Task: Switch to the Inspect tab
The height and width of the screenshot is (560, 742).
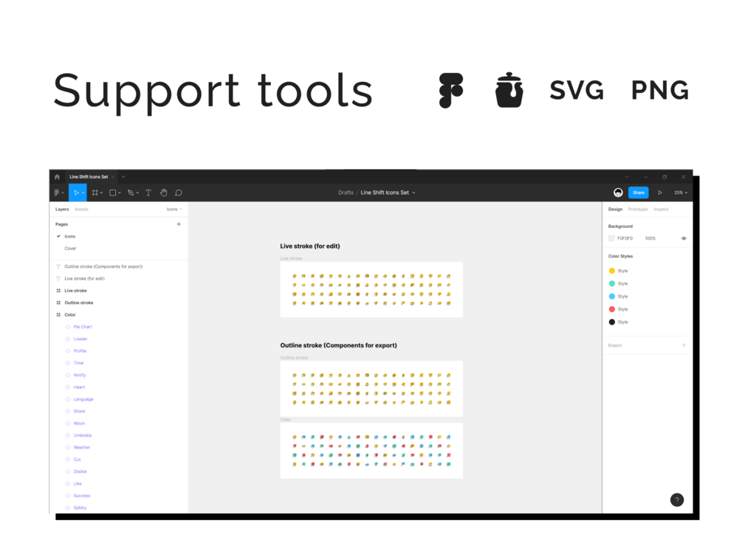Action: click(x=661, y=209)
